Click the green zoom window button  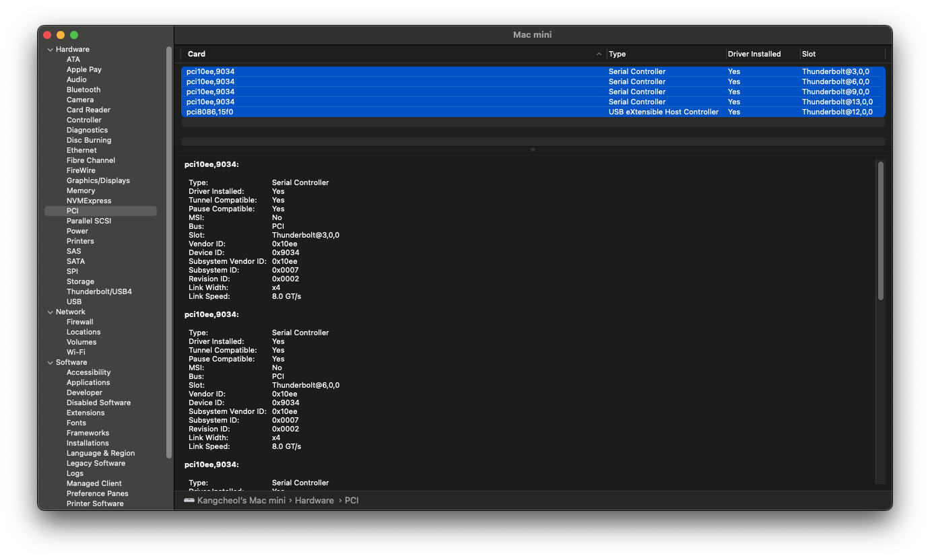(74, 35)
